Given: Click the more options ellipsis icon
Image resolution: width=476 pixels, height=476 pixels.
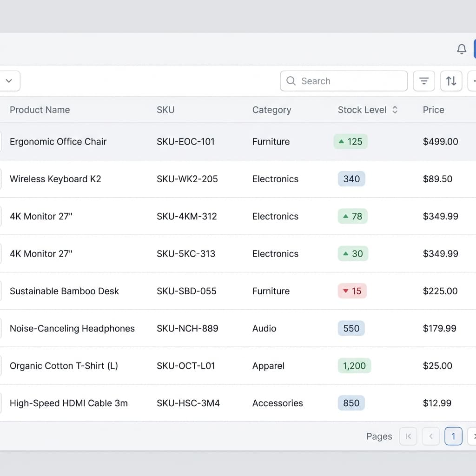Looking at the screenshot, I should (474, 80).
